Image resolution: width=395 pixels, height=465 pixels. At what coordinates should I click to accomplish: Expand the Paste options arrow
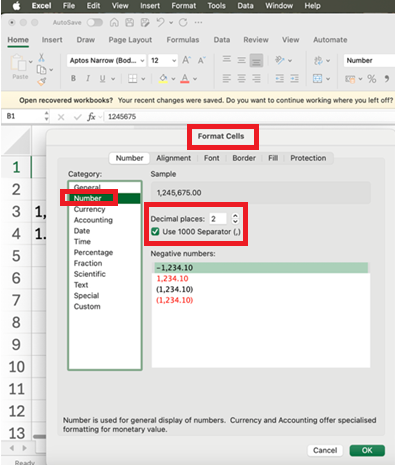tap(30, 62)
